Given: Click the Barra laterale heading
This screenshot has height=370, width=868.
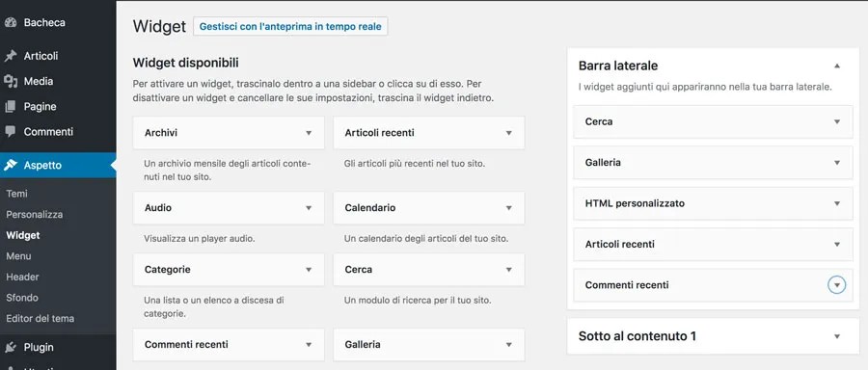Looking at the screenshot, I should 618,66.
